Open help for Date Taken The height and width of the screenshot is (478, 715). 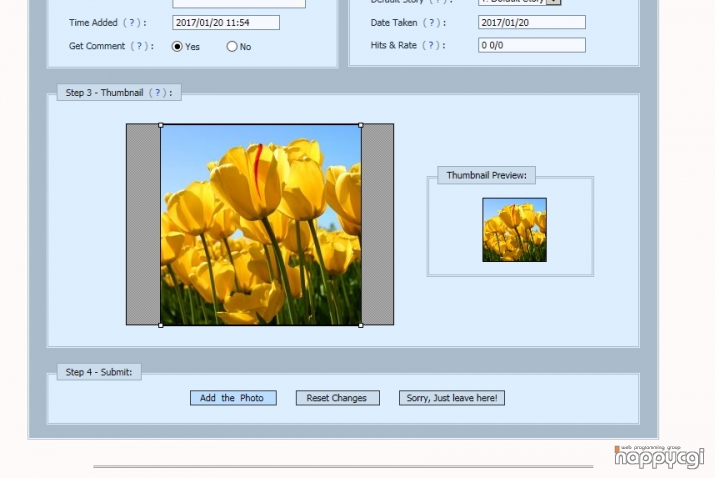432,22
